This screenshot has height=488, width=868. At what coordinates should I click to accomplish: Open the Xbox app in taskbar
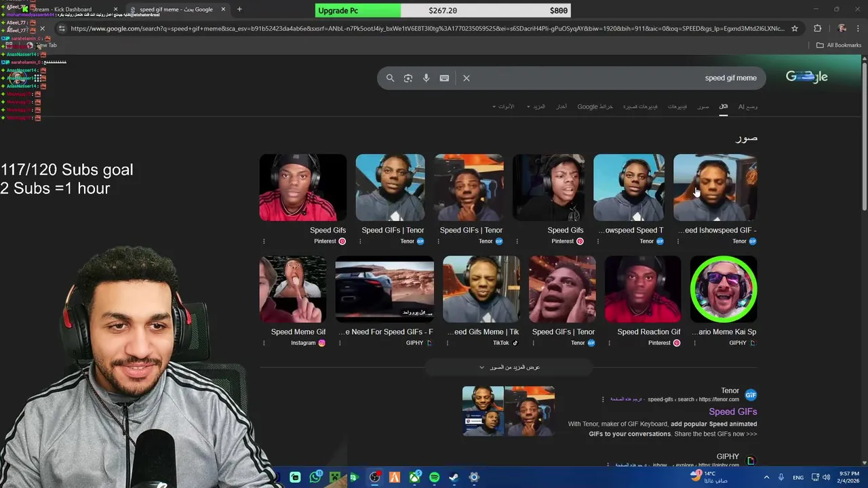tap(415, 477)
